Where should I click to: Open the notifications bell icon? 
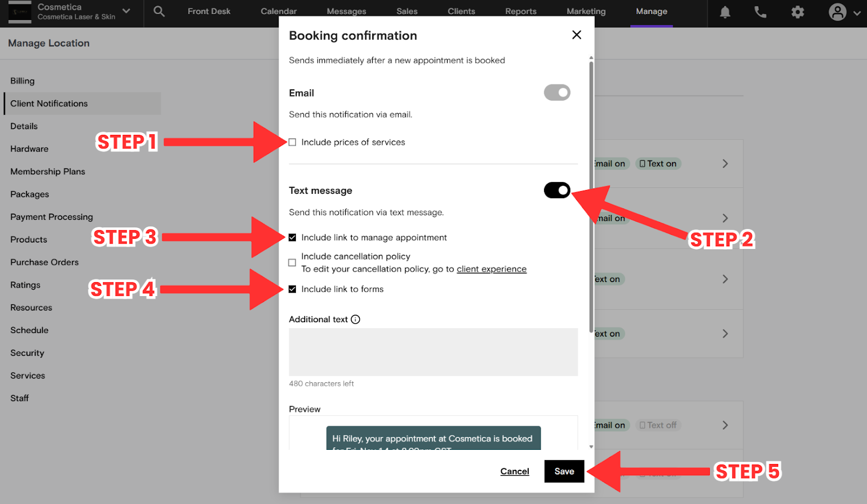725,12
